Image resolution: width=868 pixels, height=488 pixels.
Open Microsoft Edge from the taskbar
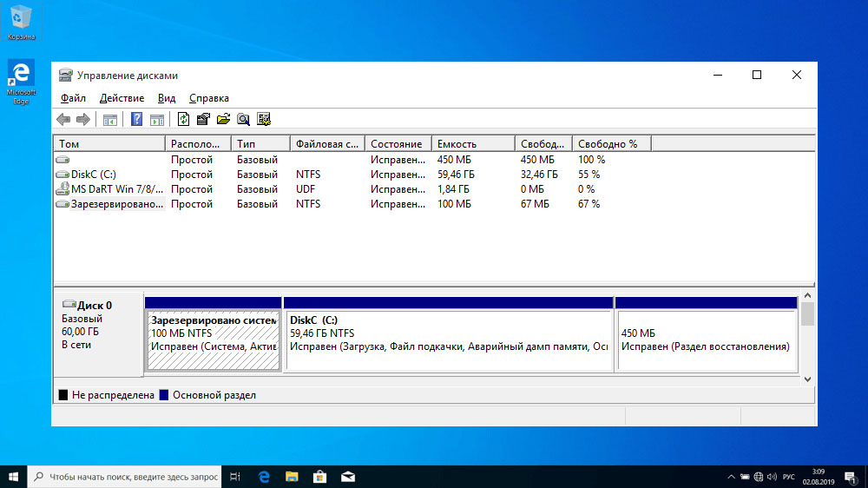click(x=264, y=477)
